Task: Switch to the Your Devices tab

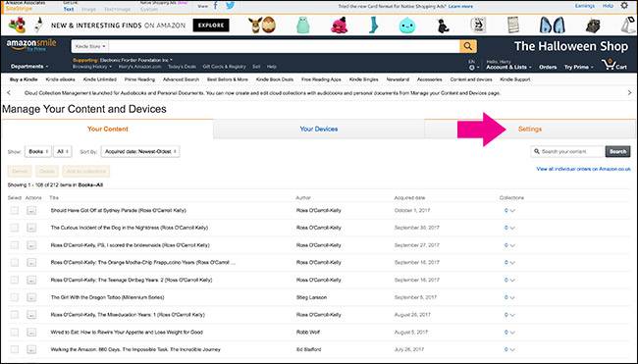Action: [x=319, y=129]
